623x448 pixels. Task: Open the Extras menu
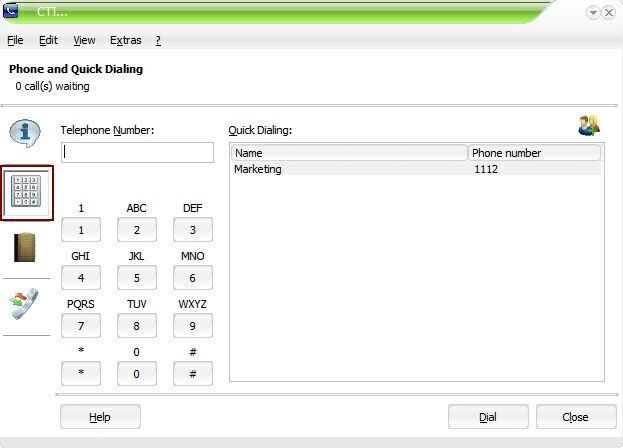pyautogui.click(x=125, y=41)
